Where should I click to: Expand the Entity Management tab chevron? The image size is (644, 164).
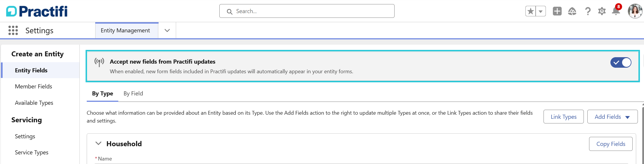(x=167, y=30)
